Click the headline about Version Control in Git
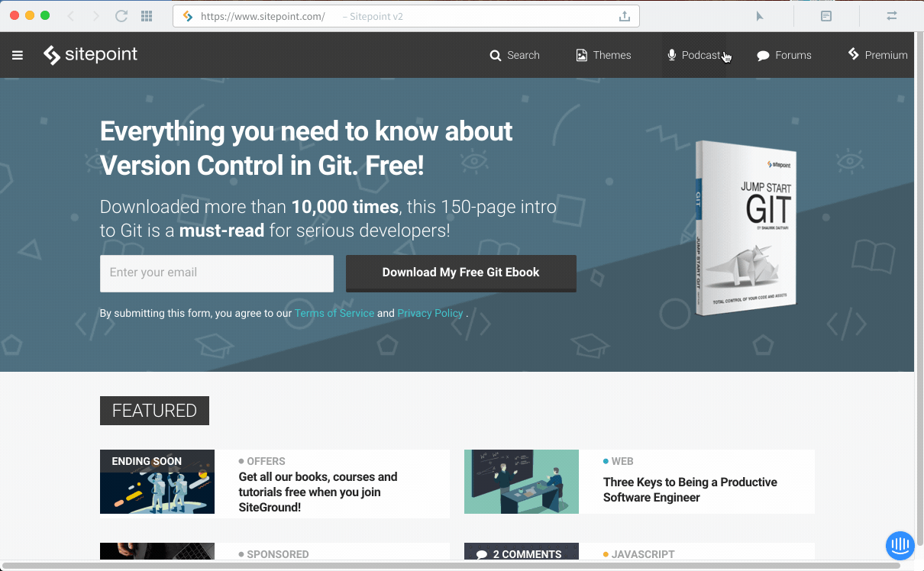Viewport: 924px width, 571px height. coord(306,148)
